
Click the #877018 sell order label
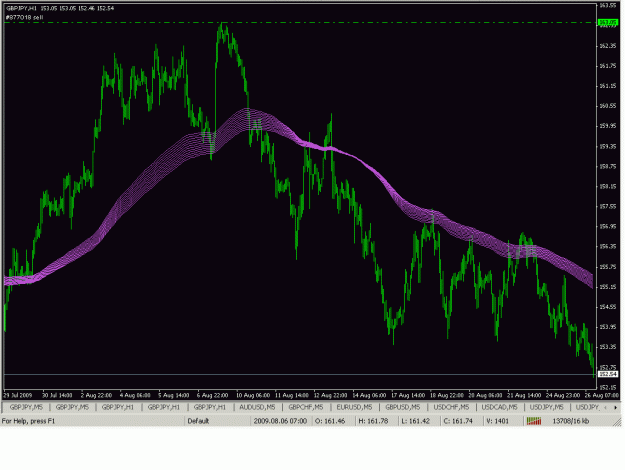24,18
